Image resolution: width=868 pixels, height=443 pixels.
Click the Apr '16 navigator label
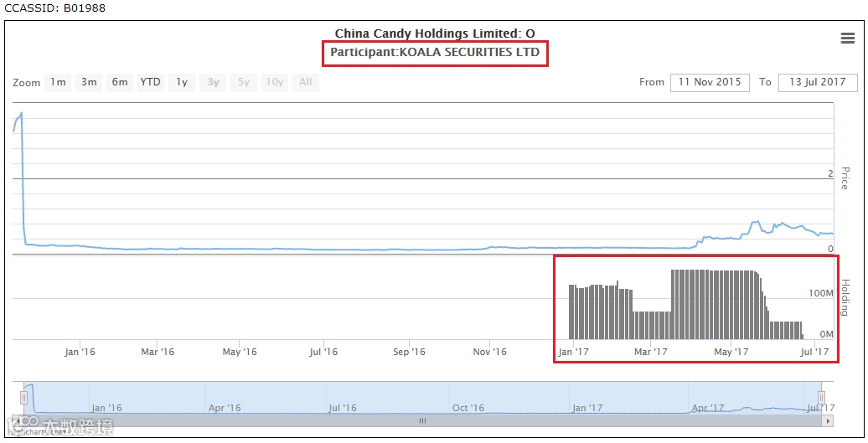tap(225, 408)
